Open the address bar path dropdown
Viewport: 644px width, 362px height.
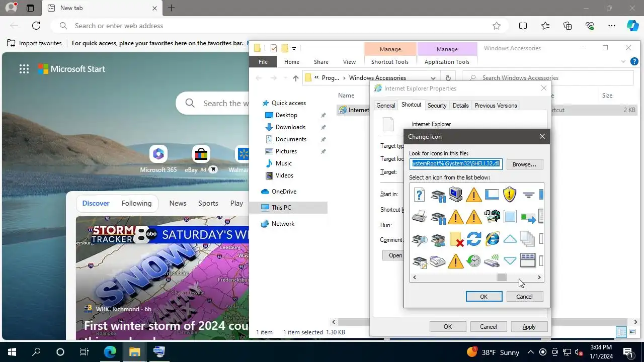pyautogui.click(x=433, y=78)
